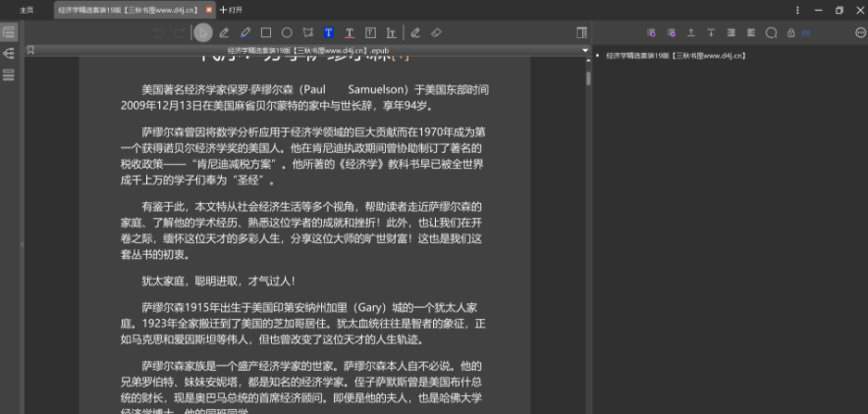Viewport: 868px width, 414px height.
Task: Select the text insert cursor tool
Action: 392,33
